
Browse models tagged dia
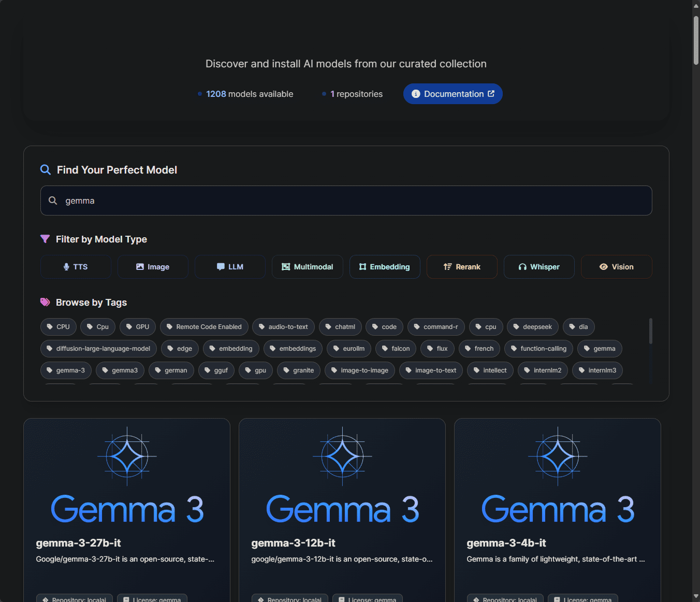579,327
